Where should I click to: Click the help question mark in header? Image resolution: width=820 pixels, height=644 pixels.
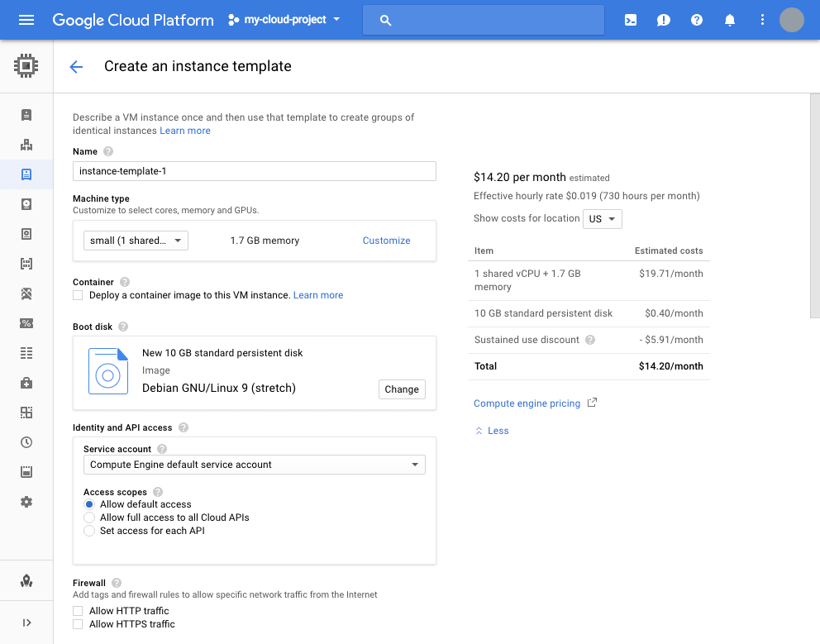(697, 20)
